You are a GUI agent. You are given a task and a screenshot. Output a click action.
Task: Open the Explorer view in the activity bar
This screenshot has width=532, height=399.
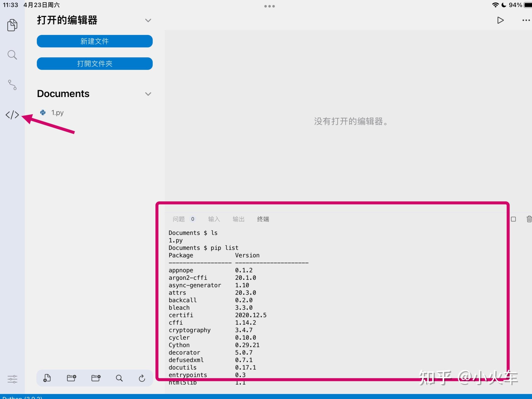point(12,25)
